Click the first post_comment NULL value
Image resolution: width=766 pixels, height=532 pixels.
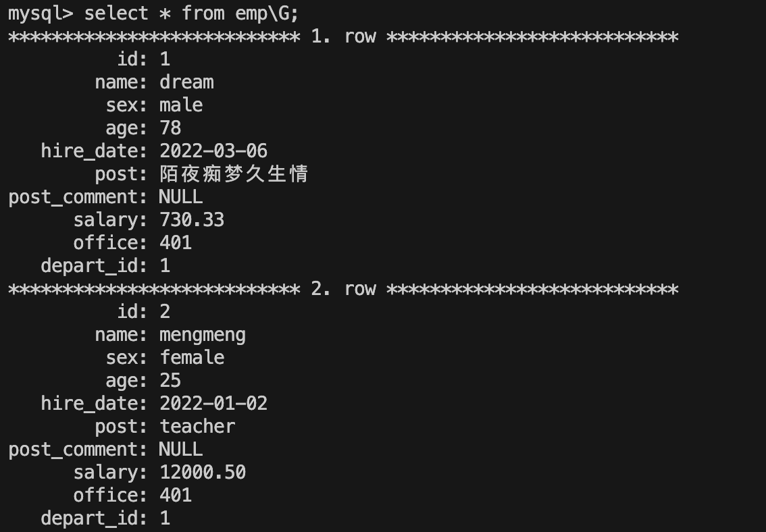pos(181,196)
